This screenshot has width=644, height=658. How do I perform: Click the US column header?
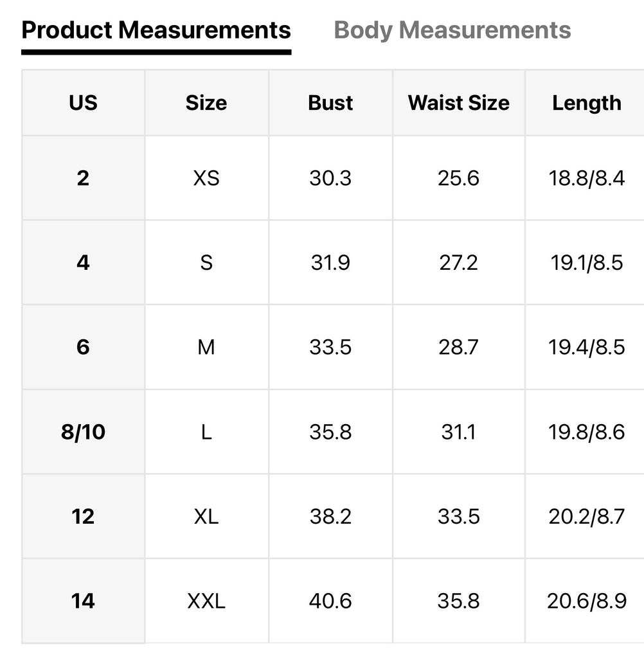(x=83, y=103)
